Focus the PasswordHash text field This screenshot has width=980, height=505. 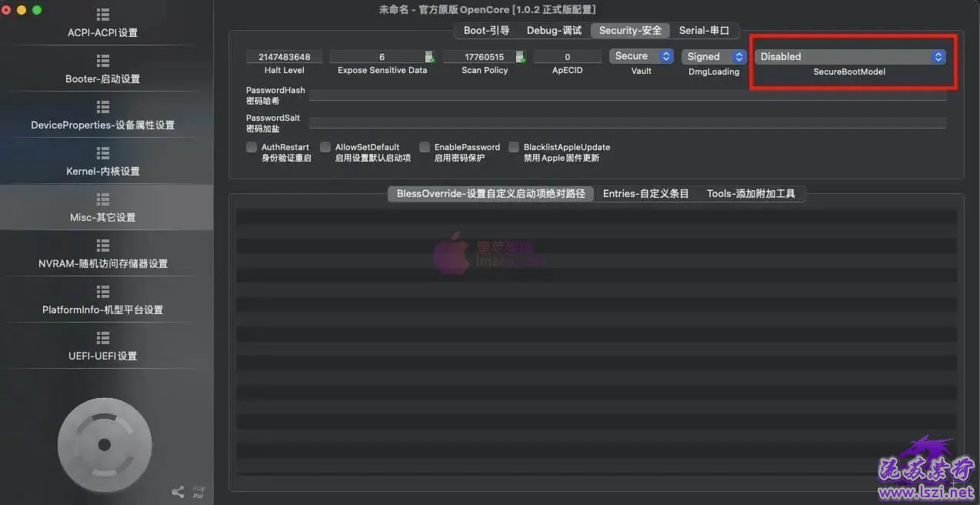click(x=628, y=95)
